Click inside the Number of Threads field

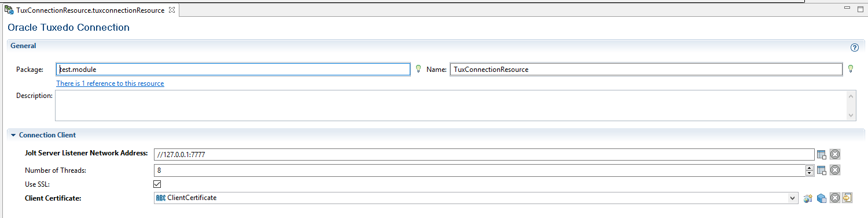[x=480, y=170]
